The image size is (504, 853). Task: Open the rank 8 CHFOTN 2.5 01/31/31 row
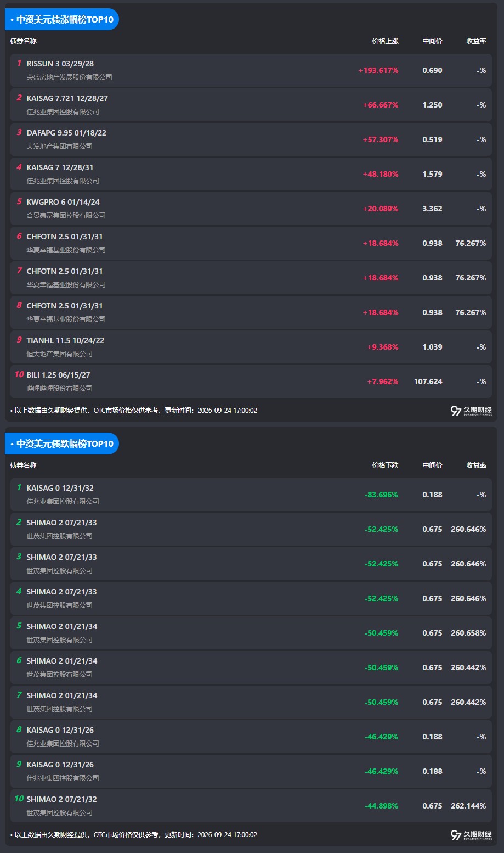pos(251,312)
